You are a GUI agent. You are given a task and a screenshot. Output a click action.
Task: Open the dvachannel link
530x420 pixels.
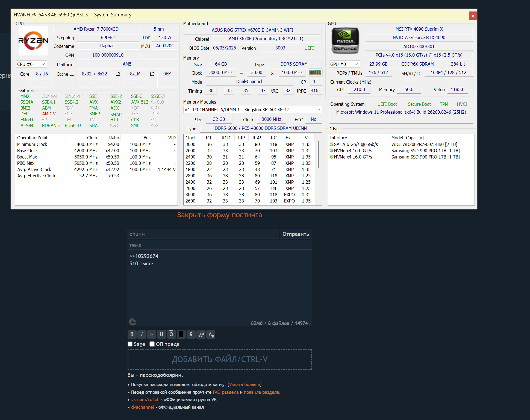click(x=143, y=407)
